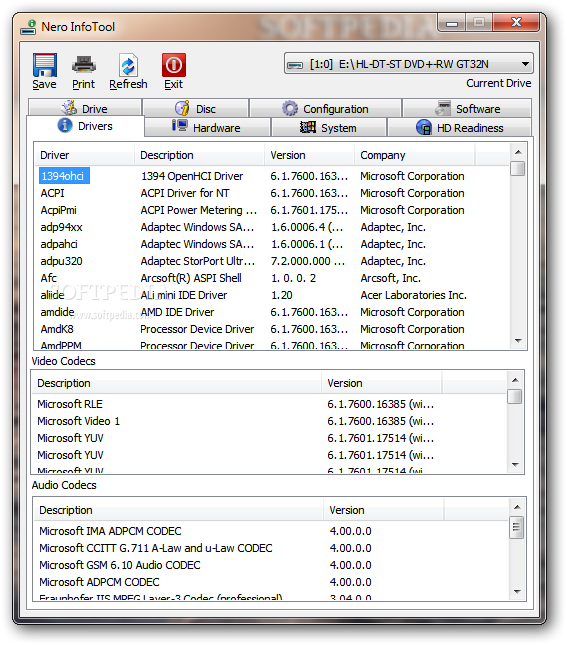Click Audio Codecs scroll down arrow
Screen dimensions: 567x645
517,592
